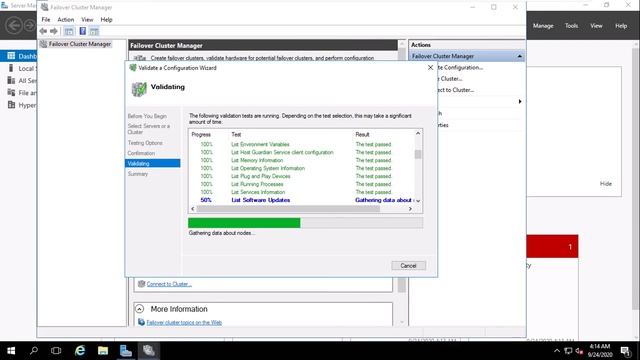Toggle the Action pane toolbar icon

94,31
